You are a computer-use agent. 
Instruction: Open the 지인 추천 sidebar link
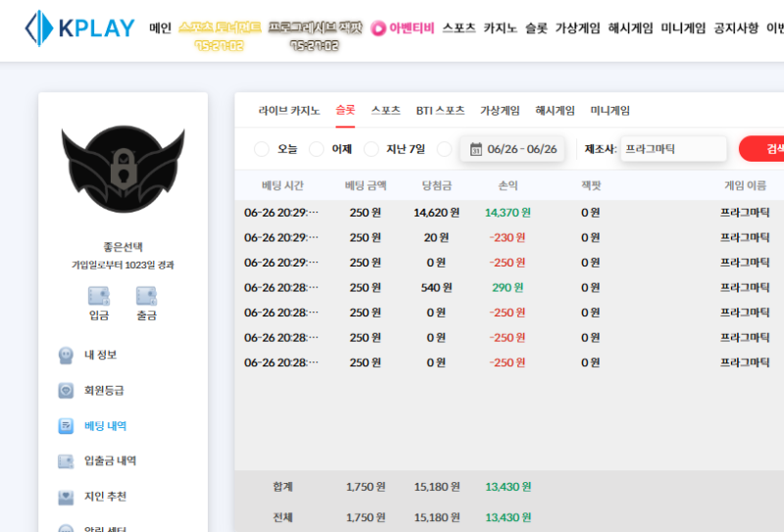[105, 497]
